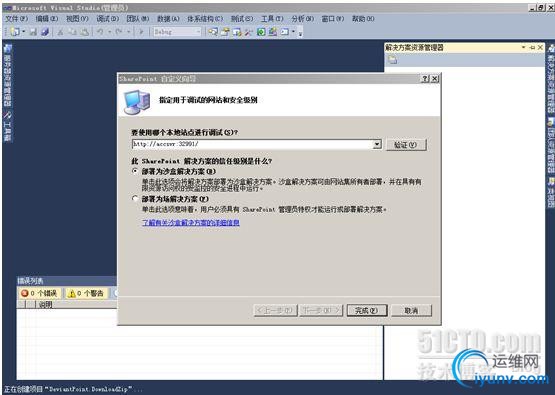This screenshot has width=555, height=395.
Task: Open the toolbar options overflow arrow
Action: click(x=301, y=33)
